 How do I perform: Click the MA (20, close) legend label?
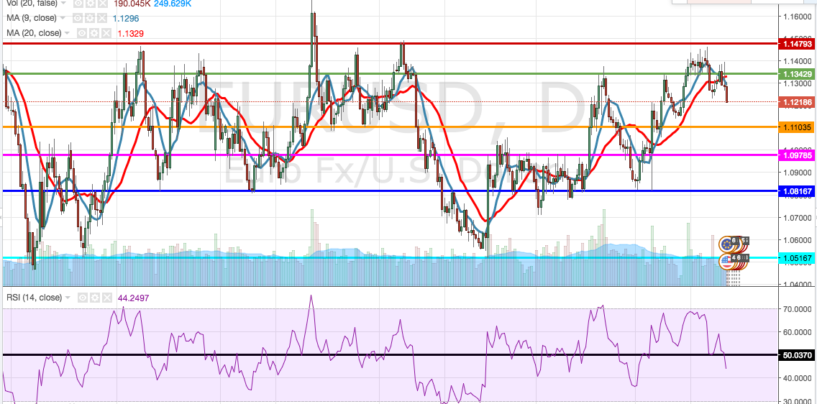tap(34, 33)
